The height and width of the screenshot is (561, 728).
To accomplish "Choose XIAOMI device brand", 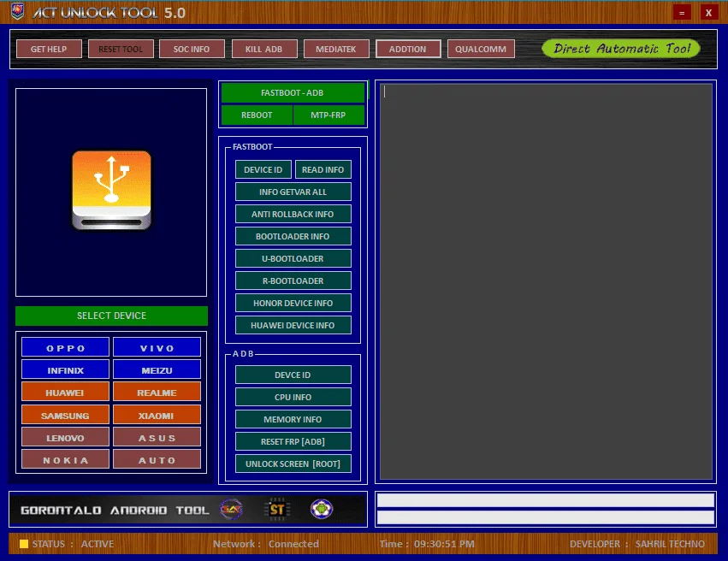I will pos(157,416).
